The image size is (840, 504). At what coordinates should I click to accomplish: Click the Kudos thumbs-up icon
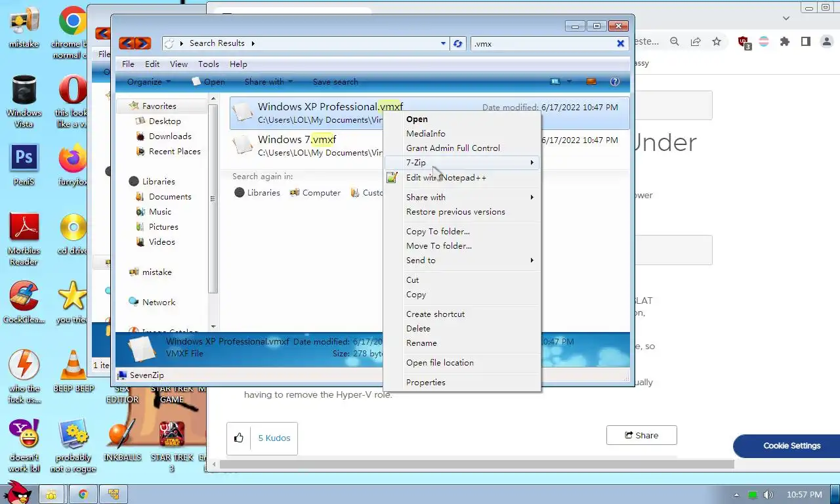pyautogui.click(x=238, y=438)
